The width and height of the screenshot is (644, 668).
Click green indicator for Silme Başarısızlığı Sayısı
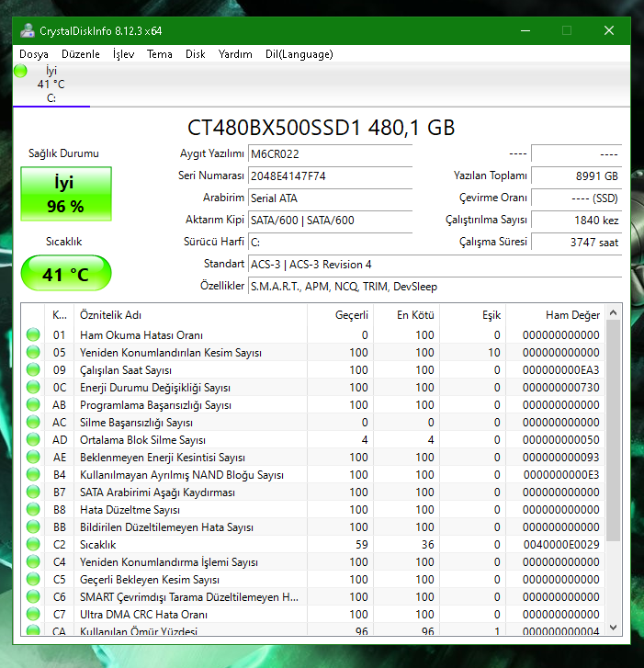click(34, 423)
